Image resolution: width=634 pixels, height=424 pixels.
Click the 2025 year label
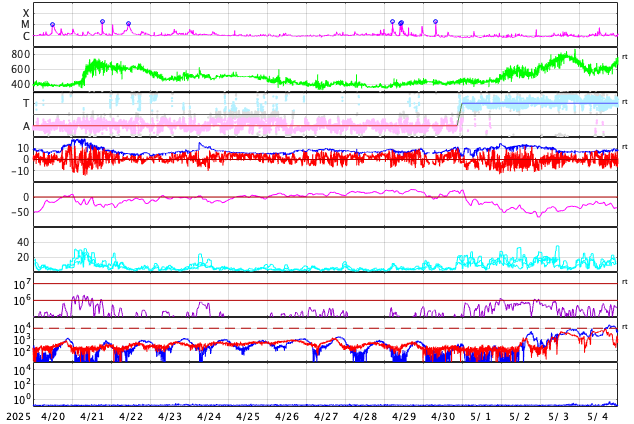pyautogui.click(x=18, y=416)
